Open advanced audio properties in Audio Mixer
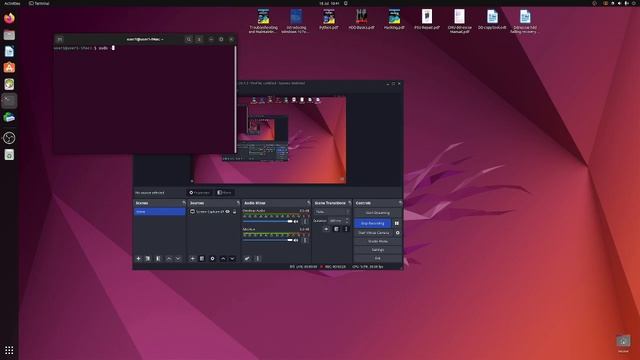The image size is (640, 360). point(247,259)
